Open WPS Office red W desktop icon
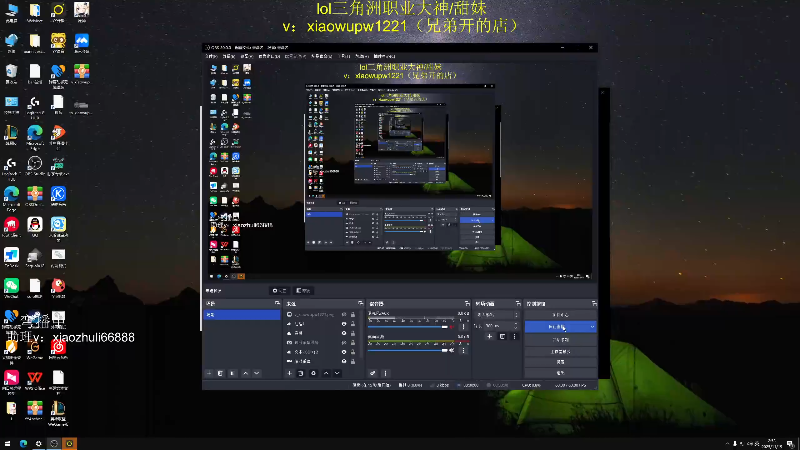This screenshot has height=450, width=800. click(35, 380)
